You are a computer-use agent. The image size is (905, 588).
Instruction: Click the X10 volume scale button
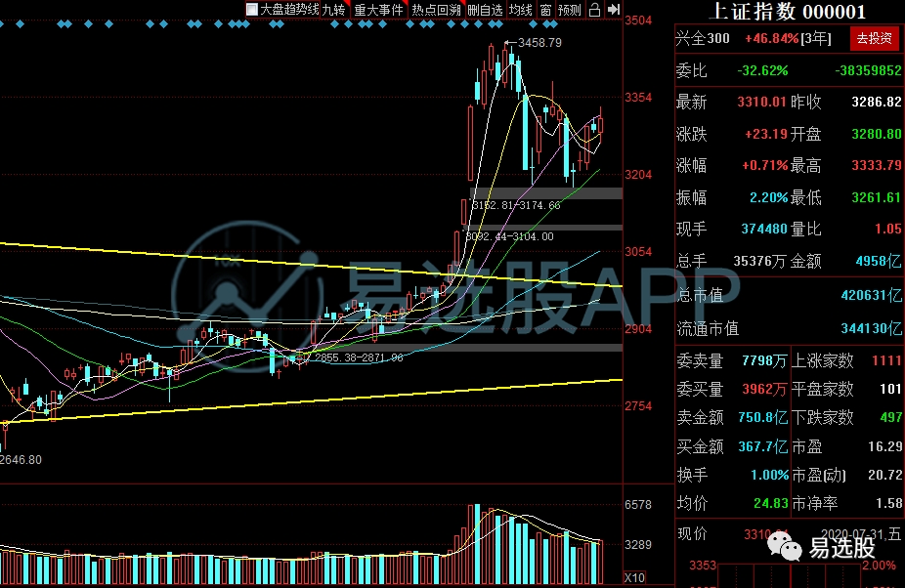pyautogui.click(x=634, y=577)
